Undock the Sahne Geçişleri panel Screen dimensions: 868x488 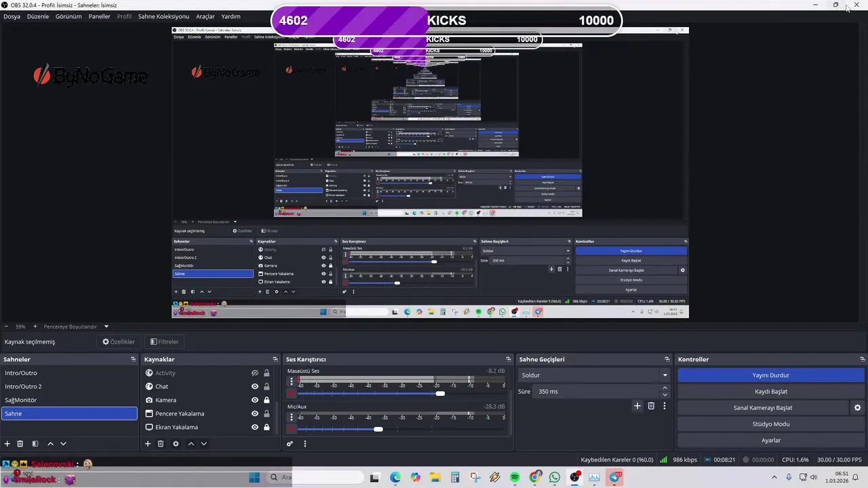pos(667,359)
